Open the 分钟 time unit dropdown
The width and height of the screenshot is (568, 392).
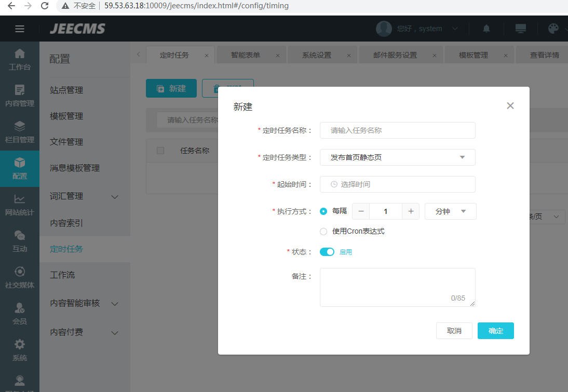450,211
